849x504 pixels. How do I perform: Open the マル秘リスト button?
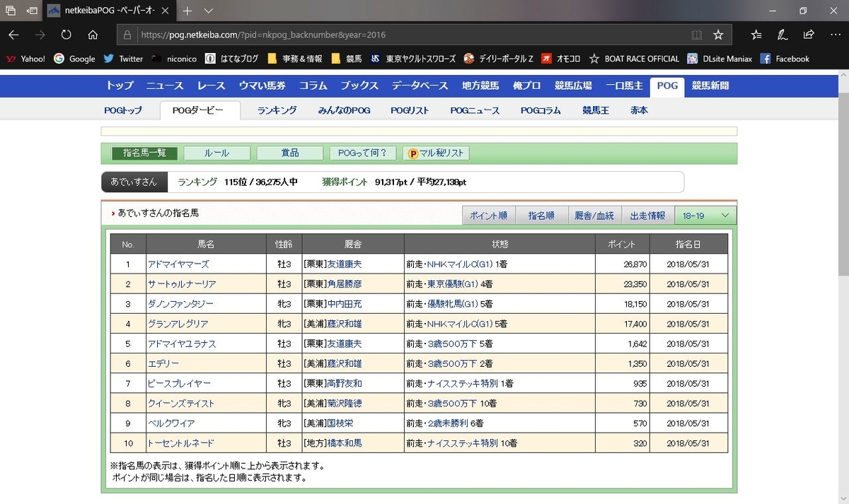pyautogui.click(x=437, y=153)
